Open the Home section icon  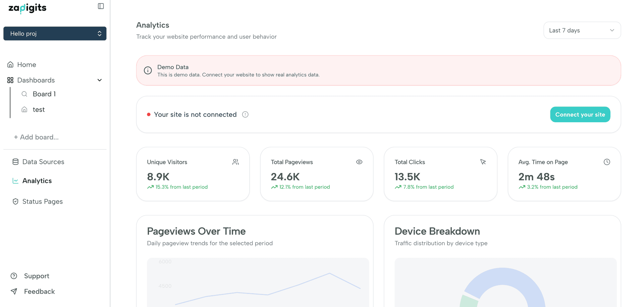pyautogui.click(x=10, y=64)
